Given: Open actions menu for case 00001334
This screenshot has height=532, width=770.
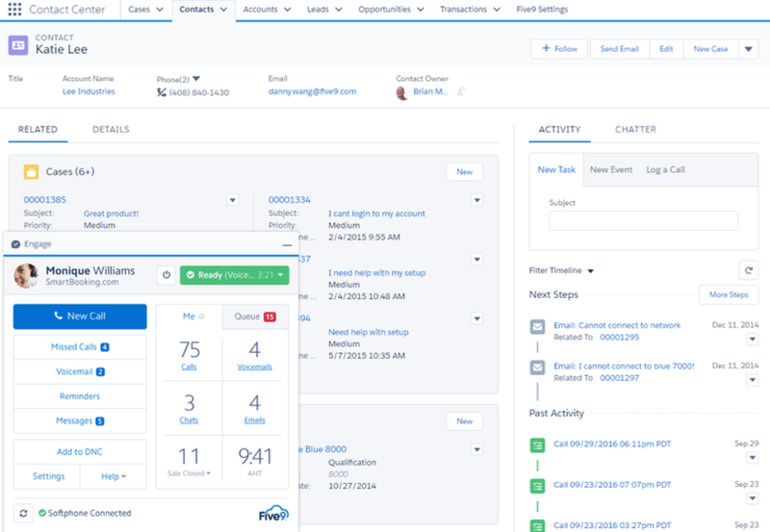Looking at the screenshot, I should (x=476, y=200).
